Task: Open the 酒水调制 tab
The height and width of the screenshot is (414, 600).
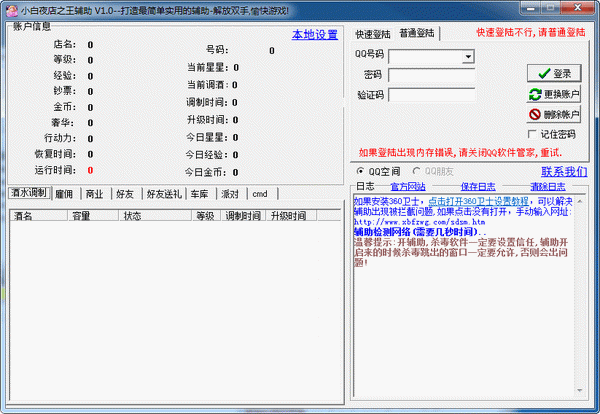Action: coord(29,193)
